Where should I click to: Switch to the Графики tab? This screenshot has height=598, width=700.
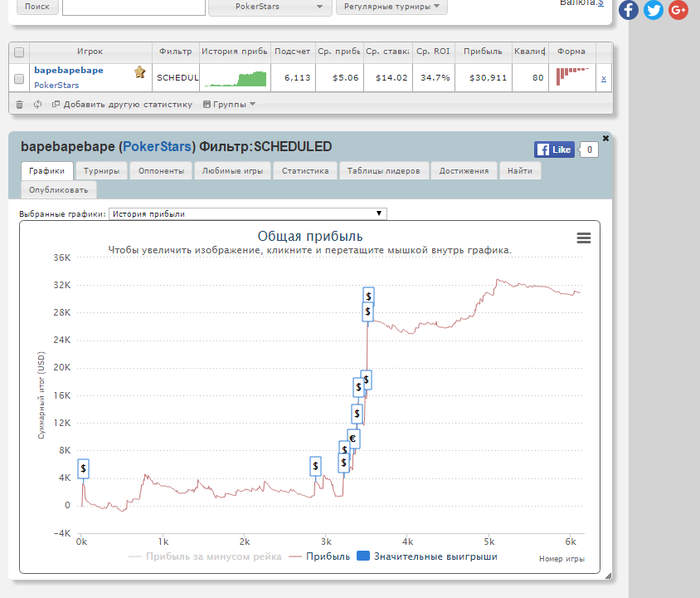click(47, 171)
